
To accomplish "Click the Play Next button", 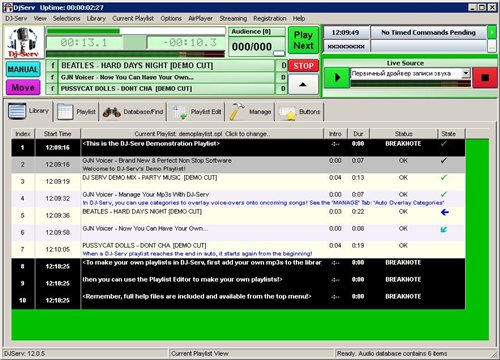I will pos(303,40).
